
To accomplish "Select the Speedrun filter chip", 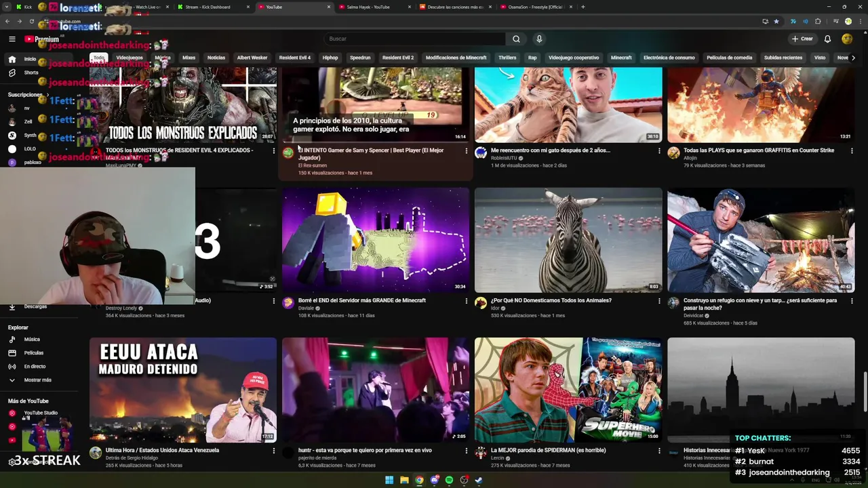I will 360,58.
